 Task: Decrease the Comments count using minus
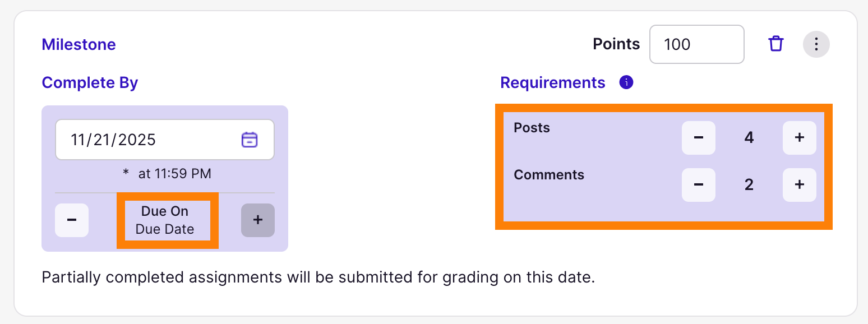(x=698, y=184)
